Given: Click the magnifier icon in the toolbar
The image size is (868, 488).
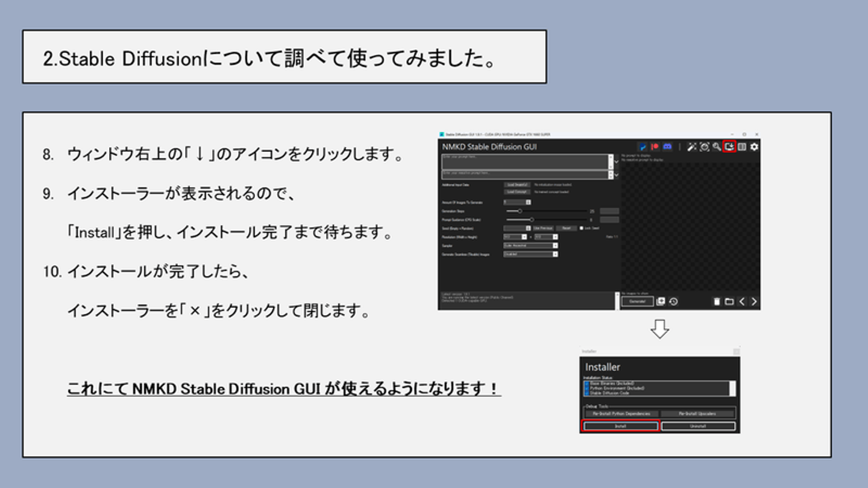Looking at the screenshot, I should pos(717,146).
